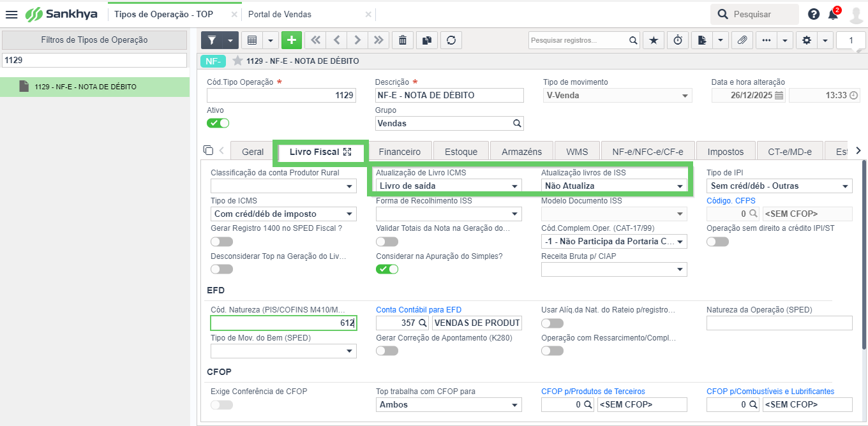Open Top trabalha com CFOP para dropdown

pos(449,404)
